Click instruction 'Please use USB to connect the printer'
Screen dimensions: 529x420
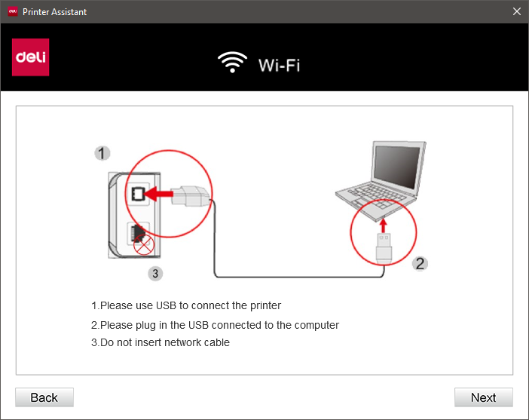[186, 305]
